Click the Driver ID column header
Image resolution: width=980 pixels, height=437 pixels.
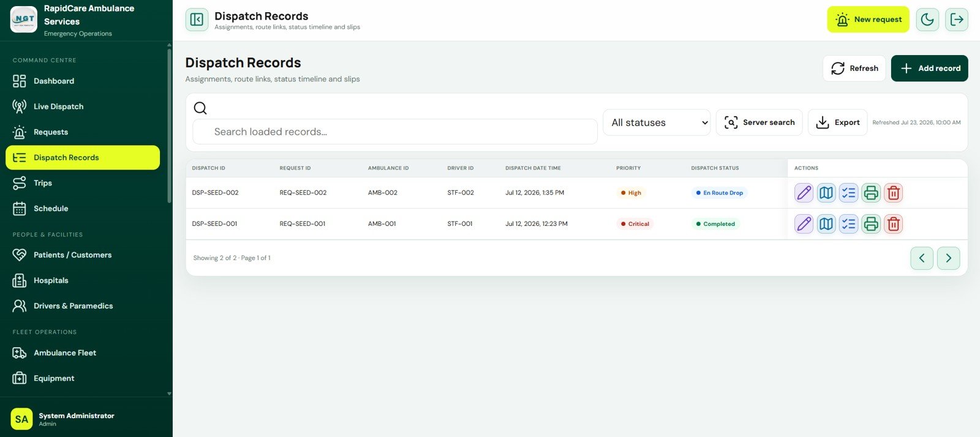click(461, 168)
